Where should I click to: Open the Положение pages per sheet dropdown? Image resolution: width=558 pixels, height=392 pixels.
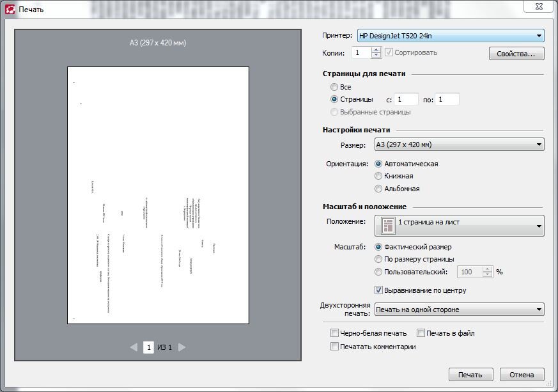460,226
